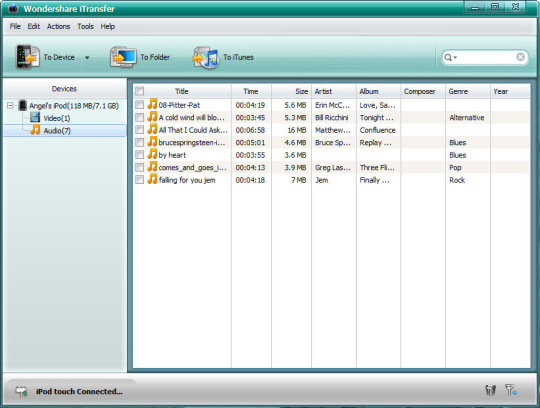Open the Actions menu

point(58,27)
